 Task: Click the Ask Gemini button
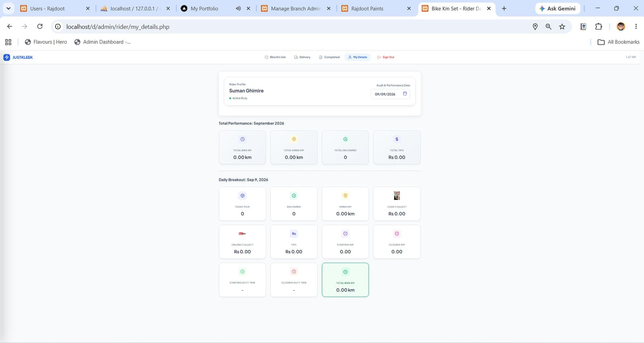(x=557, y=8)
